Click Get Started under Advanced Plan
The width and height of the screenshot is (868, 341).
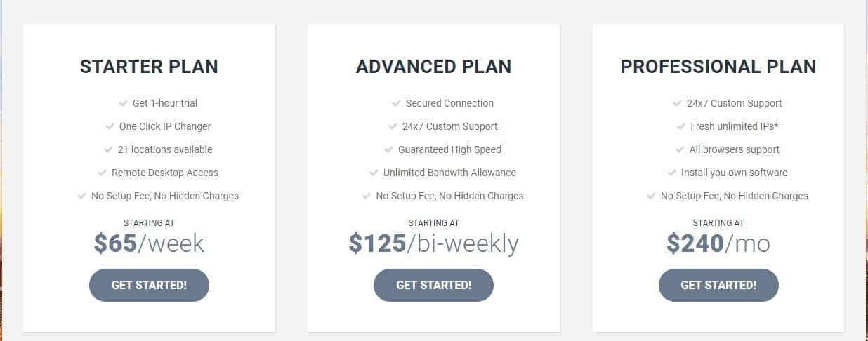click(433, 285)
